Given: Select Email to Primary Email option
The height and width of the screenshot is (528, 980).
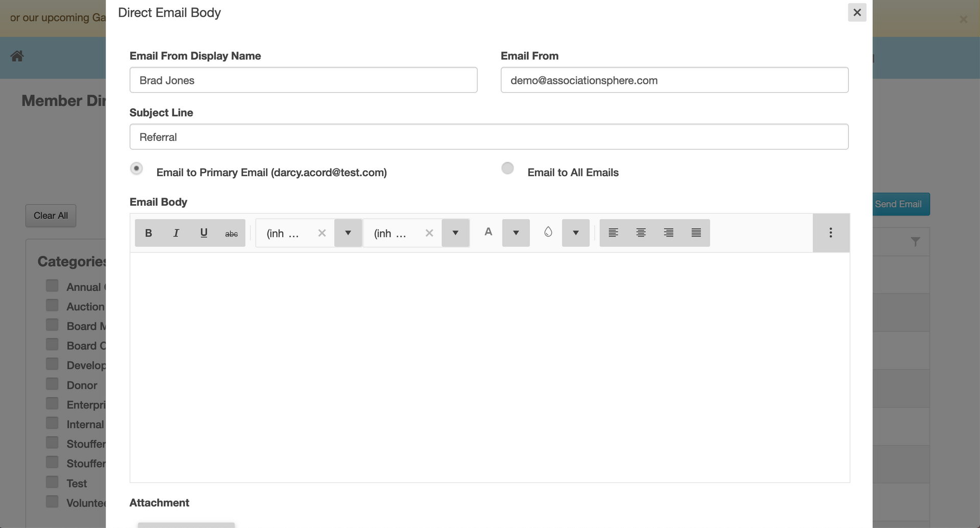Looking at the screenshot, I should click(x=136, y=168).
